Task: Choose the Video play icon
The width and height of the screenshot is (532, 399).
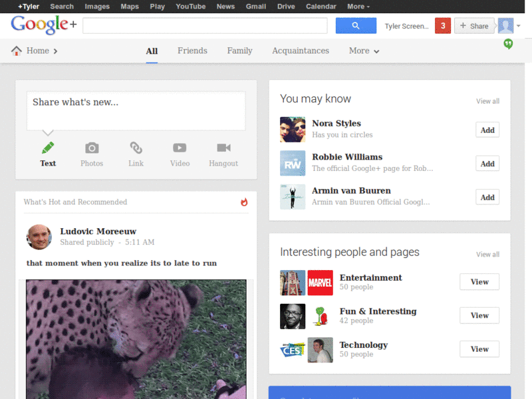Action: click(x=180, y=148)
